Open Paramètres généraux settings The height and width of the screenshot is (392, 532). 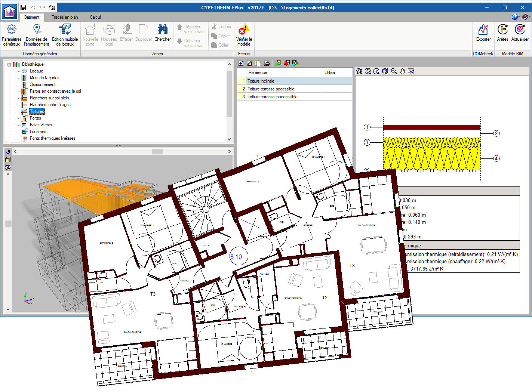point(11,35)
